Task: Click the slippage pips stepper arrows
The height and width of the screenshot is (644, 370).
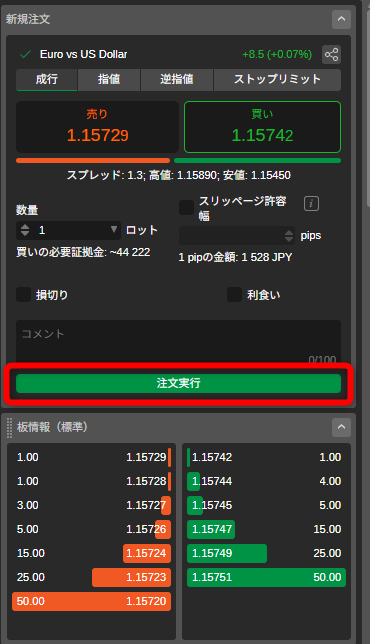Action: pos(289,236)
